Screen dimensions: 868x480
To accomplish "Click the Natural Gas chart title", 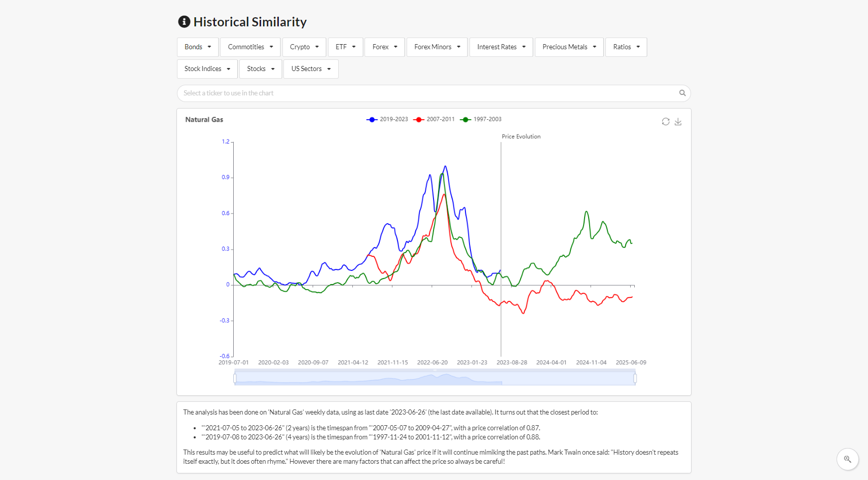I will pyautogui.click(x=204, y=120).
